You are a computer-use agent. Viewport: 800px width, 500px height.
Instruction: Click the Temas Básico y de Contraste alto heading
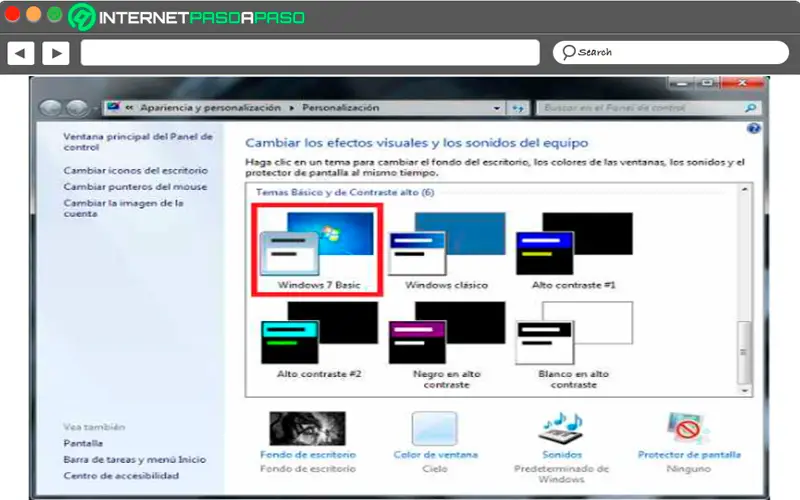click(x=345, y=192)
